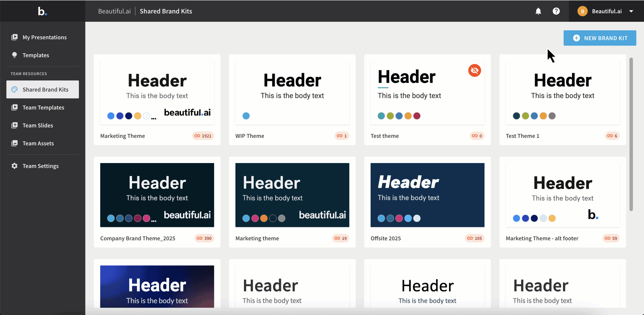This screenshot has height=315, width=644.
Task: Click the Team Slides sidebar icon
Action: (15, 125)
